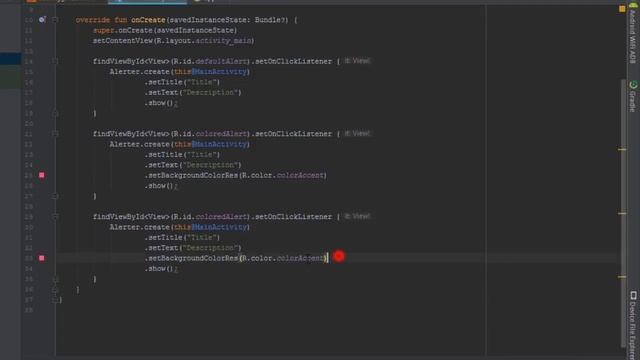Click '.setTitle("Title")' on line 23

tap(182, 155)
